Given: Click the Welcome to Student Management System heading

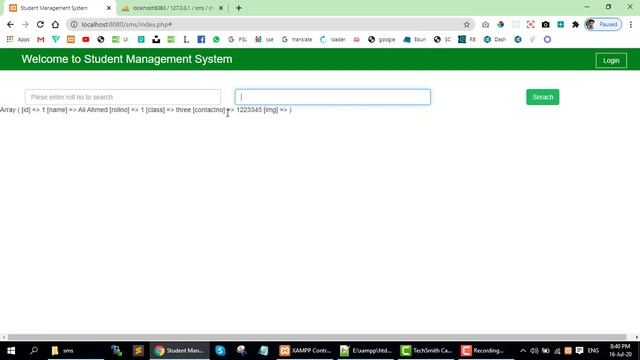Looking at the screenshot, I should [127, 59].
